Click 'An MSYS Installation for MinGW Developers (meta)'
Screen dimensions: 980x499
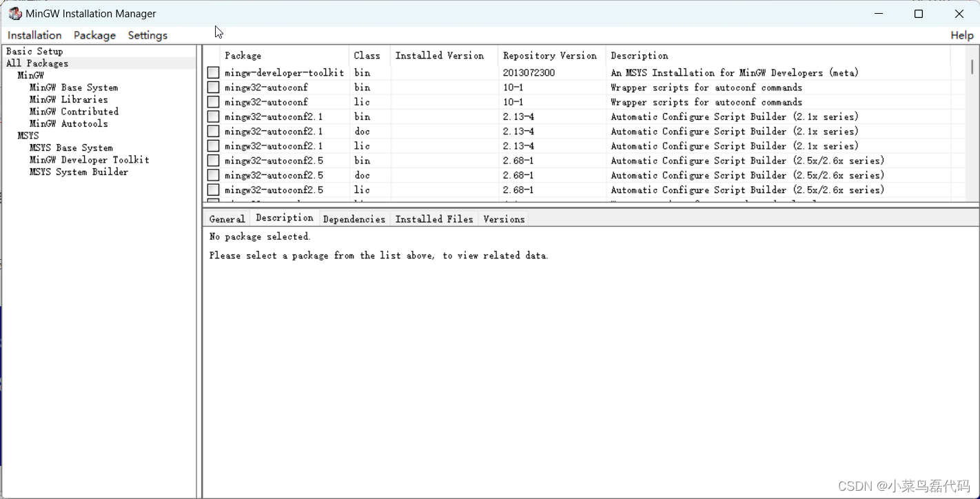click(735, 73)
